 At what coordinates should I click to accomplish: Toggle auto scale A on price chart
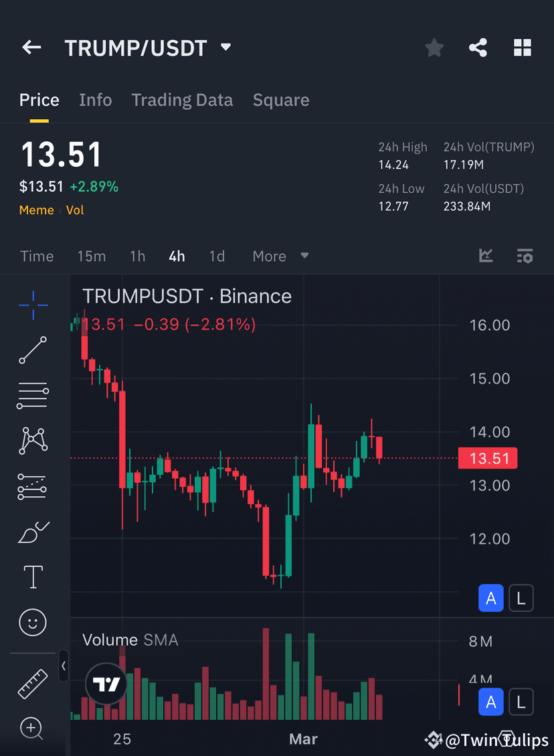click(491, 598)
